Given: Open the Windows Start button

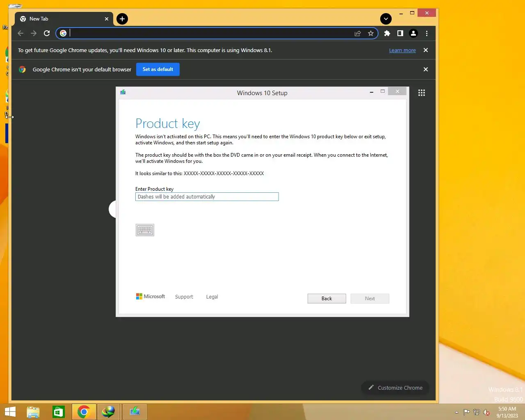Looking at the screenshot, I should click(10, 412).
